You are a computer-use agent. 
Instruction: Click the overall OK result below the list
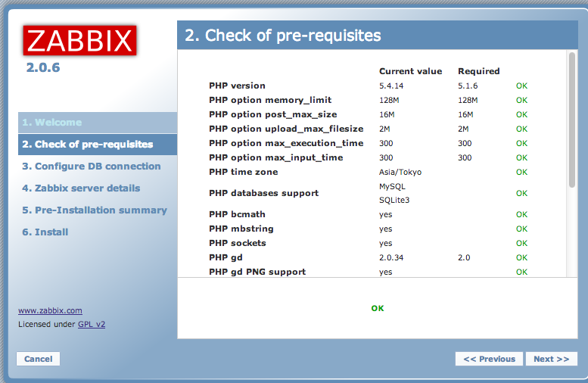pyautogui.click(x=378, y=308)
